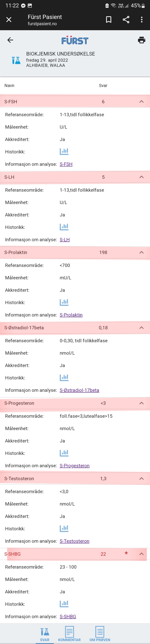Viewport: 150px width, 644px height.
Task: View S-FSH history chart icon
Action: pos(64,152)
